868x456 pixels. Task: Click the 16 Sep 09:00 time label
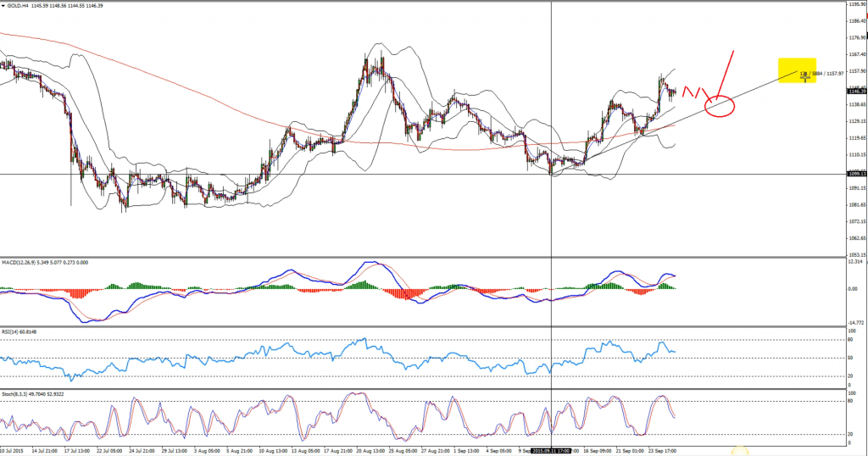coord(598,451)
